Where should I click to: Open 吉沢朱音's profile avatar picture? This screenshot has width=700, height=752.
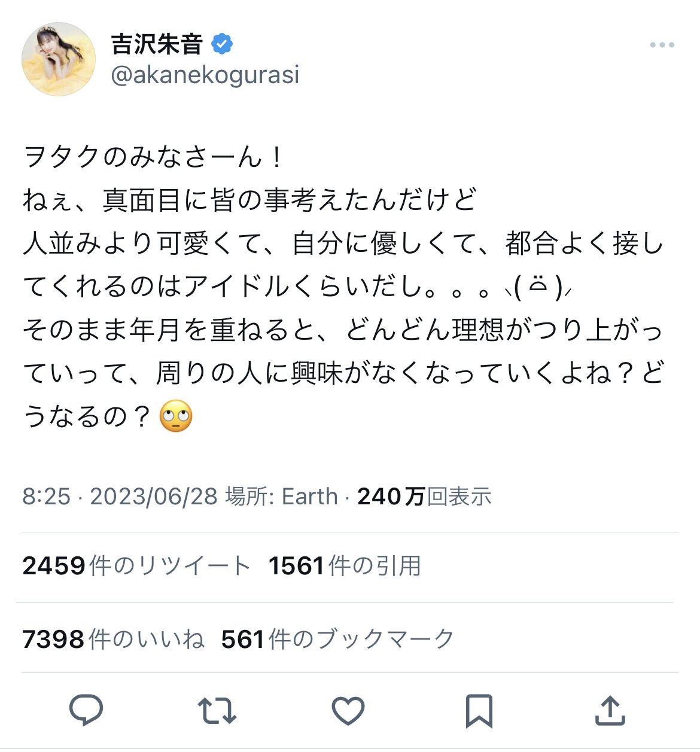59,59
